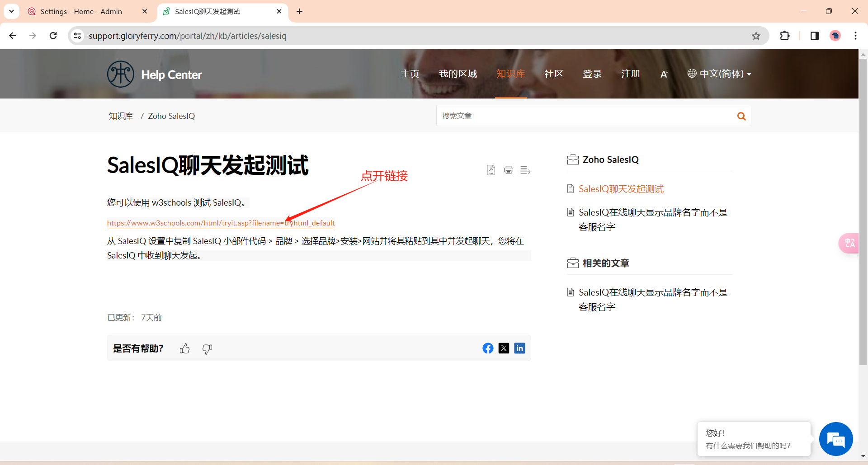Viewport: 868px width, 465px height.
Task: Click the browser address bar URL
Action: click(x=188, y=36)
